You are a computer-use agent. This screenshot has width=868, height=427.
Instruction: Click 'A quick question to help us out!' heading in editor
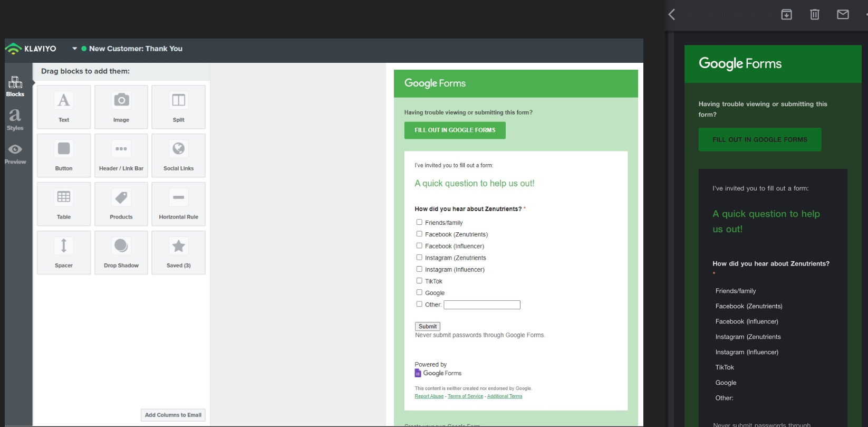tap(475, 184)
